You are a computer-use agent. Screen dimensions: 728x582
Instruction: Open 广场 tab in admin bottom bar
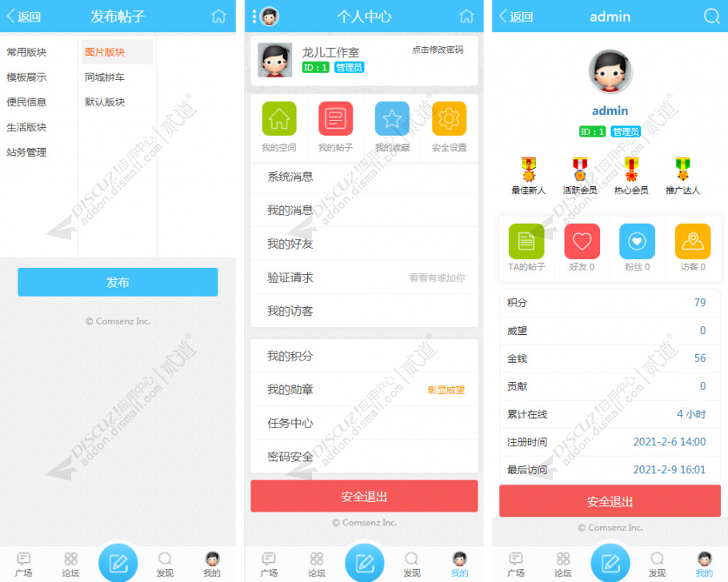pyautogui.click(x=516, y=564)
